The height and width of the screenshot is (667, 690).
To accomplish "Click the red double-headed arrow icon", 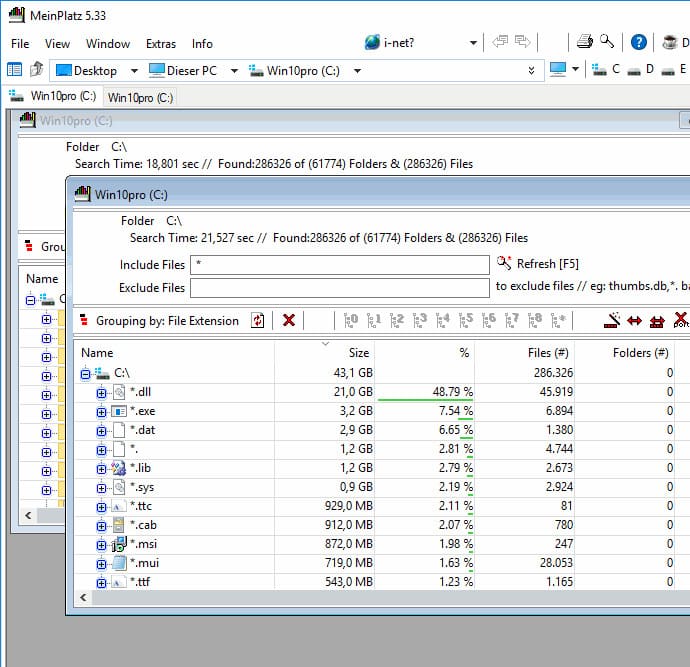I will click(634, 321).
